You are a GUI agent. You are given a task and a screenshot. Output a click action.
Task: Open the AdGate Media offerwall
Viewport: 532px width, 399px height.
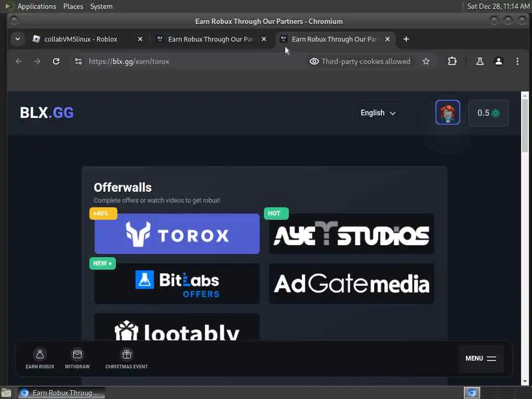(352, 284)
